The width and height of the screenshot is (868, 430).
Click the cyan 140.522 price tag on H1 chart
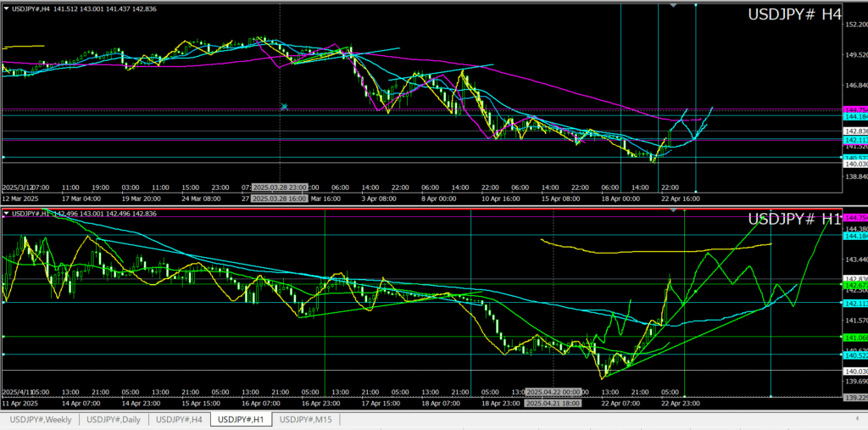click(x=854, y=355)
